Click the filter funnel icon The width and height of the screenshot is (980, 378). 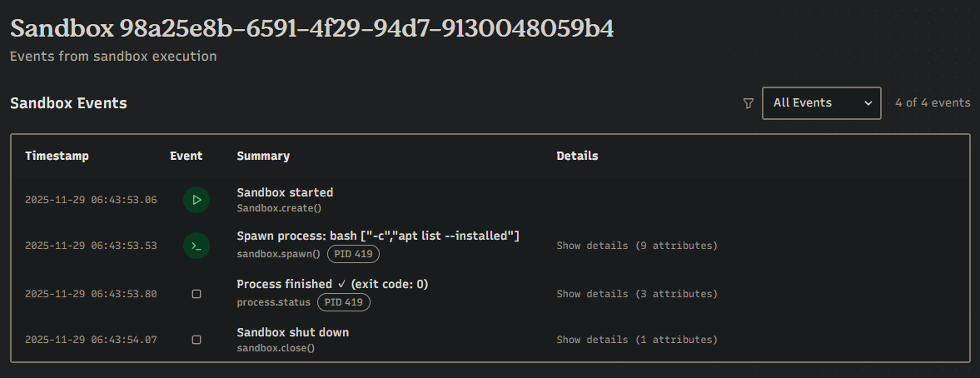tap(748, 103)
